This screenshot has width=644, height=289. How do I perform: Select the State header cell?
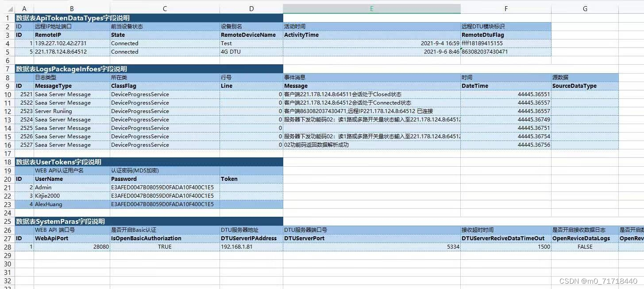click(x=165, y=35)
